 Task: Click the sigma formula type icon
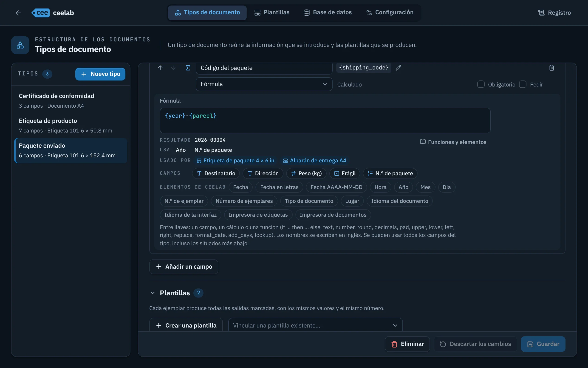click(x=188, y=68)
